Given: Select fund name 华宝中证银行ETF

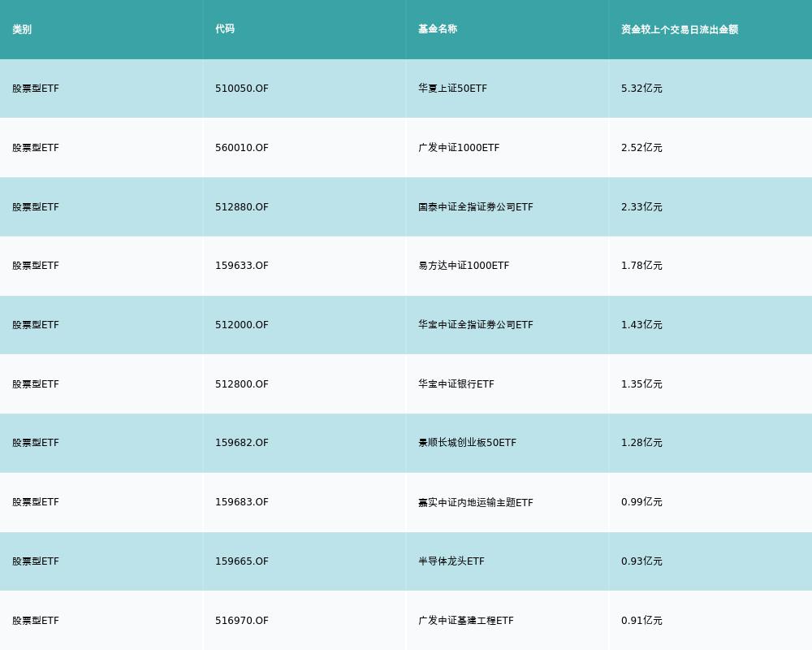Looking at the screenshot, I should coord(456,384).
